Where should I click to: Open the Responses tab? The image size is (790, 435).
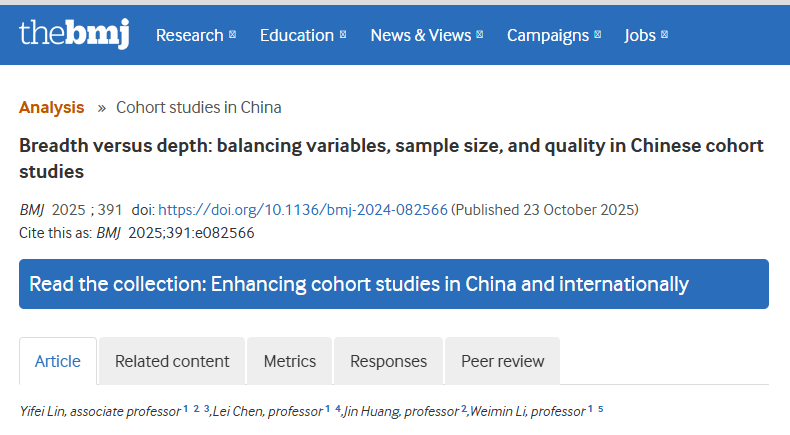coord(388,361)
